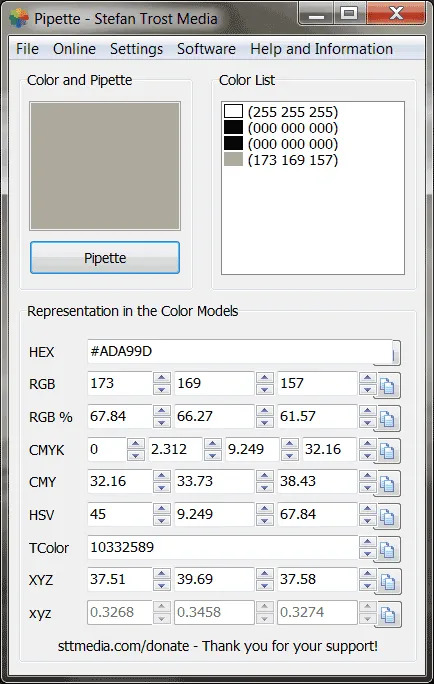
Task: Click the Pipette app icon in title bar
Action: [19, 18]
